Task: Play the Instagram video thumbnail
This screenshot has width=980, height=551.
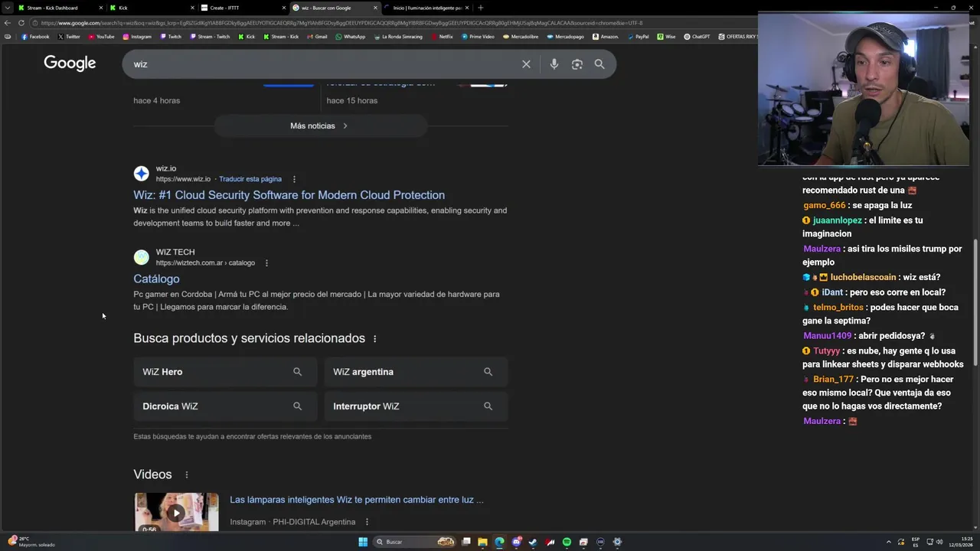Action: pyautogui.click(x=176, y=512)
